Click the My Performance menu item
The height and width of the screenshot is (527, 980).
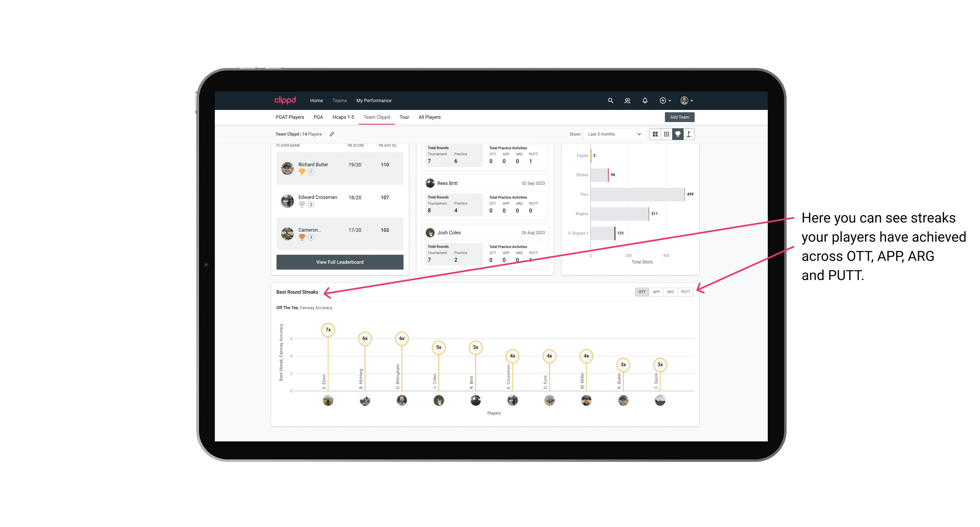pyautogui.click(x=374, y=101)
